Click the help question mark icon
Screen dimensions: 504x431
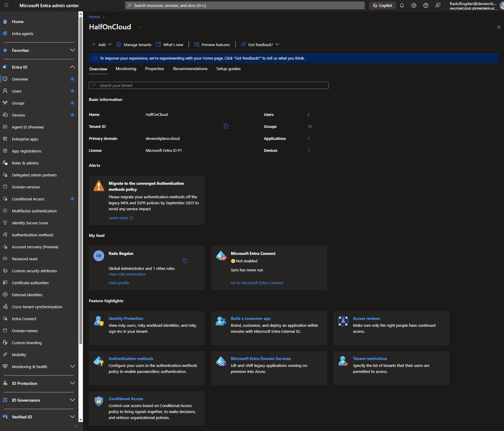tap(426, 5)
